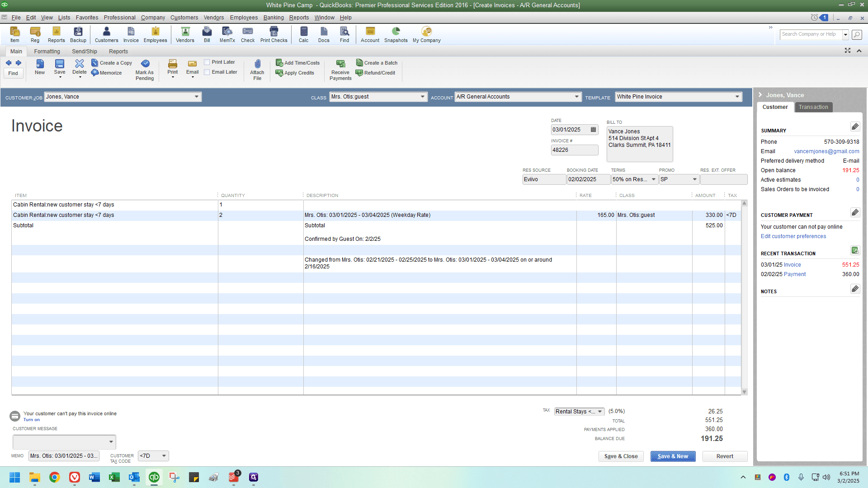Screen dimensions: 868x488
Task: Edit customer Summary pencil icon
Action: [855, 127]
